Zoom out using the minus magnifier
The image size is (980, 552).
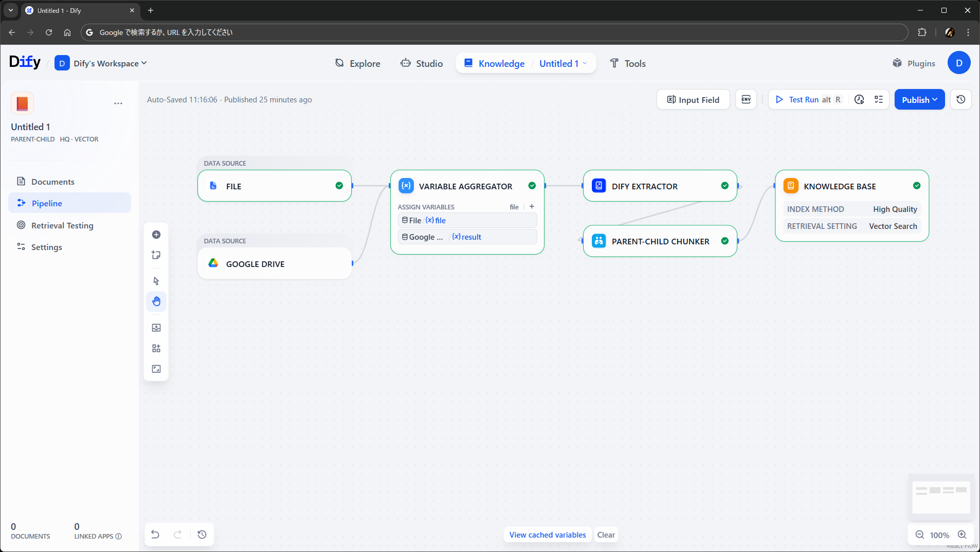point(920,535)
